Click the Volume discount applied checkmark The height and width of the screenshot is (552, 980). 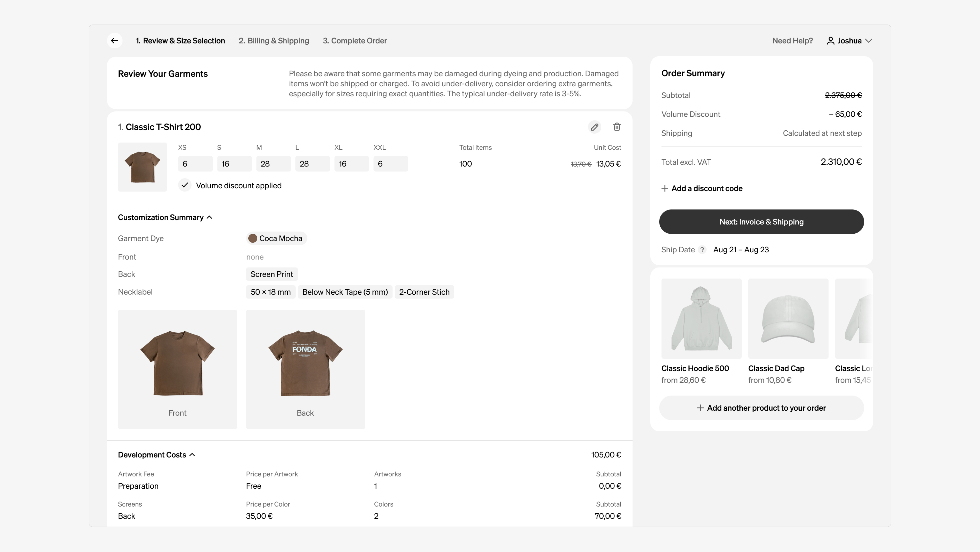(x=185, y=185)
